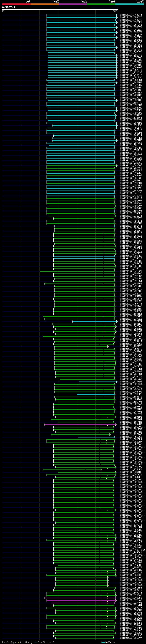Select the UniRef100_Q39019 label
The width and height of the screenshot is (146, 644).
pos(131,163)
